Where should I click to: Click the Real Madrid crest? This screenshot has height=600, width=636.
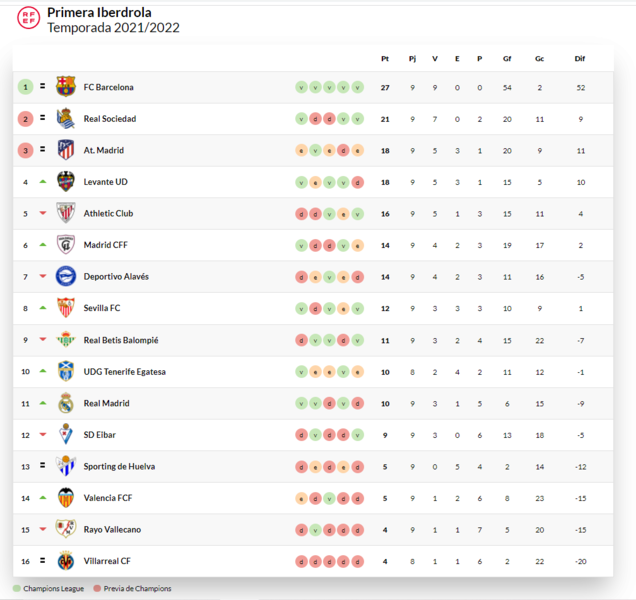pyautogui.click(x=66, y=403)
